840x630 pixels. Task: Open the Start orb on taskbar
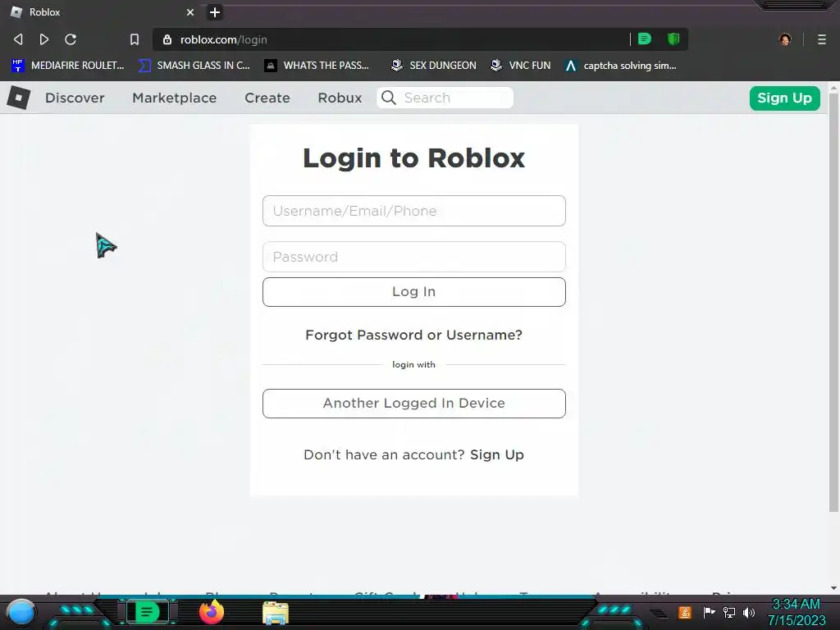21,612
